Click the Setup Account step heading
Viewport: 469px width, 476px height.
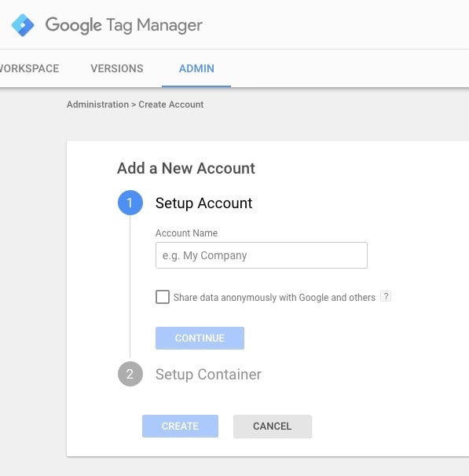(203, 203)
